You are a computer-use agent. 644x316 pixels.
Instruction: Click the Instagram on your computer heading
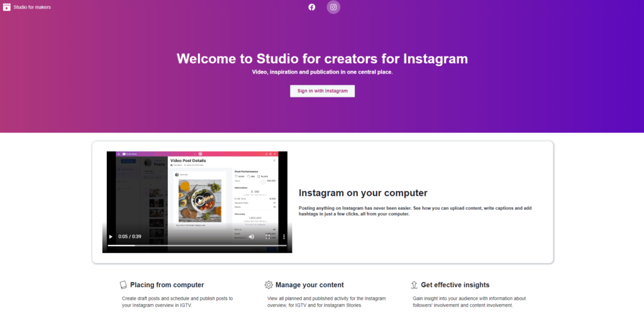click(363, 193)
